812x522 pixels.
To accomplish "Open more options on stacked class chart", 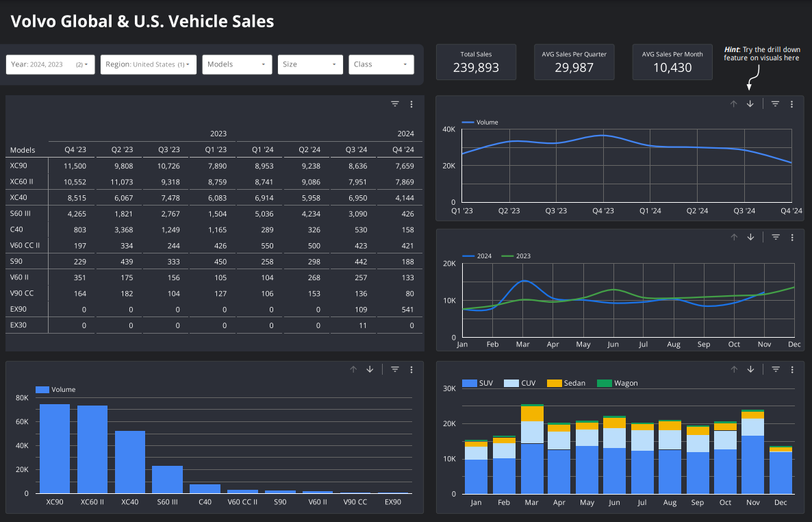I will click(x=792, y=370).
